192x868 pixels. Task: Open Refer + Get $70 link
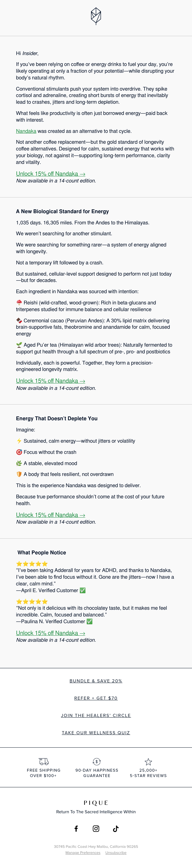click(x=96, y=698)
